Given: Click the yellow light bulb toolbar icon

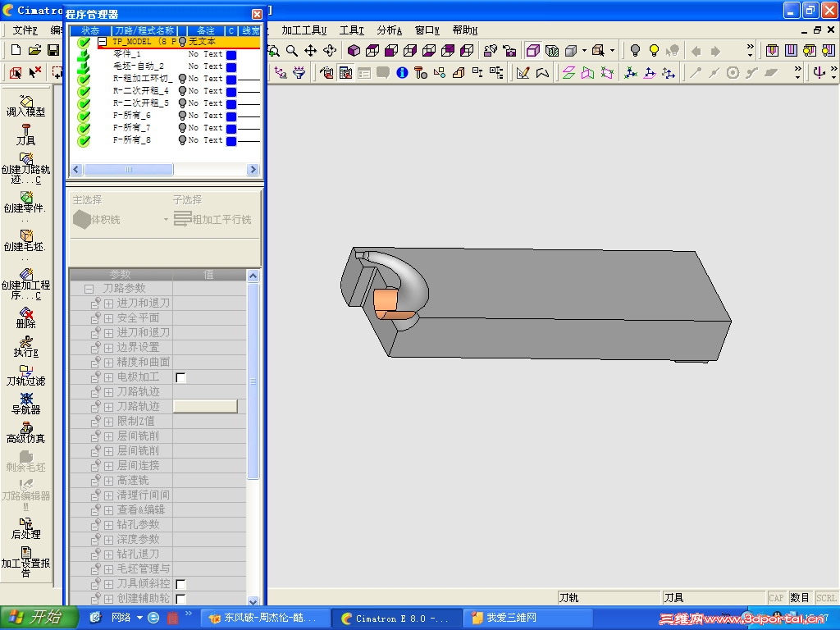Looking at the screenshot, I should (x=654, y=51).
